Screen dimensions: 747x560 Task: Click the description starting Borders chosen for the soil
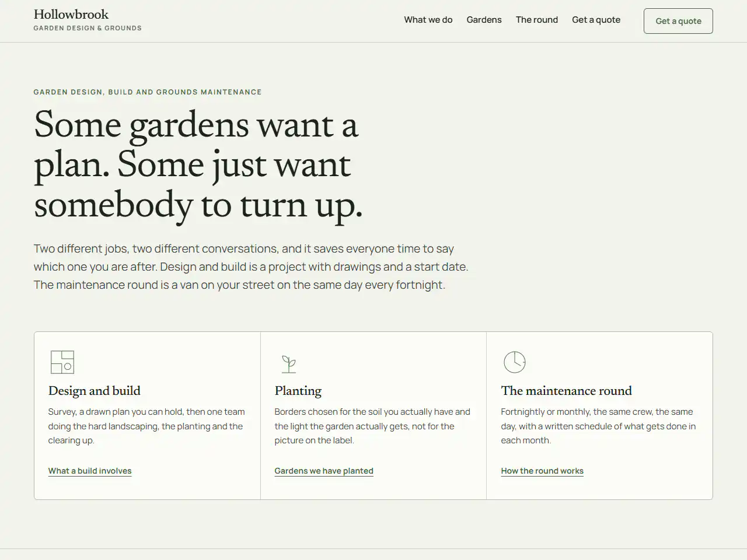pos(373,426)
